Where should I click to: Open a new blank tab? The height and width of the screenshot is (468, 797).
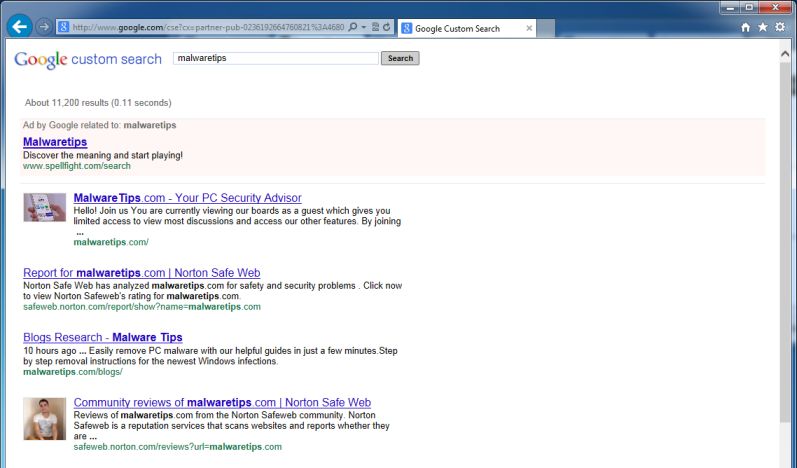point(546,28)
